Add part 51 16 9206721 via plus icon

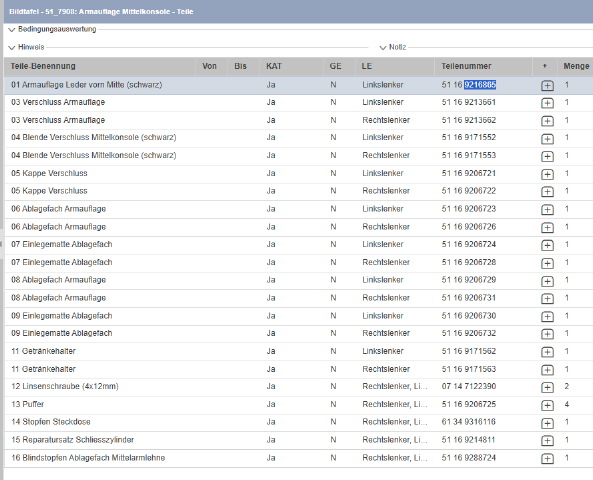tap(547, 174)
